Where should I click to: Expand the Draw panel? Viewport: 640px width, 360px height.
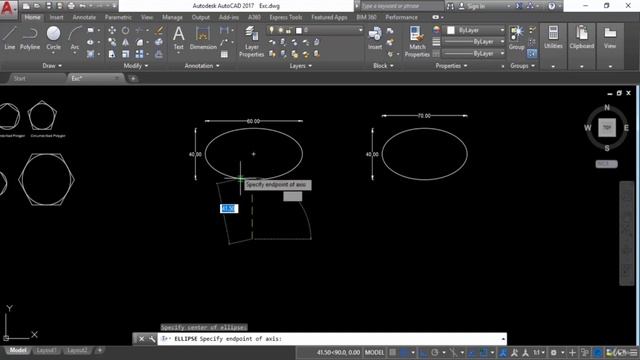[x=52, y=66]
